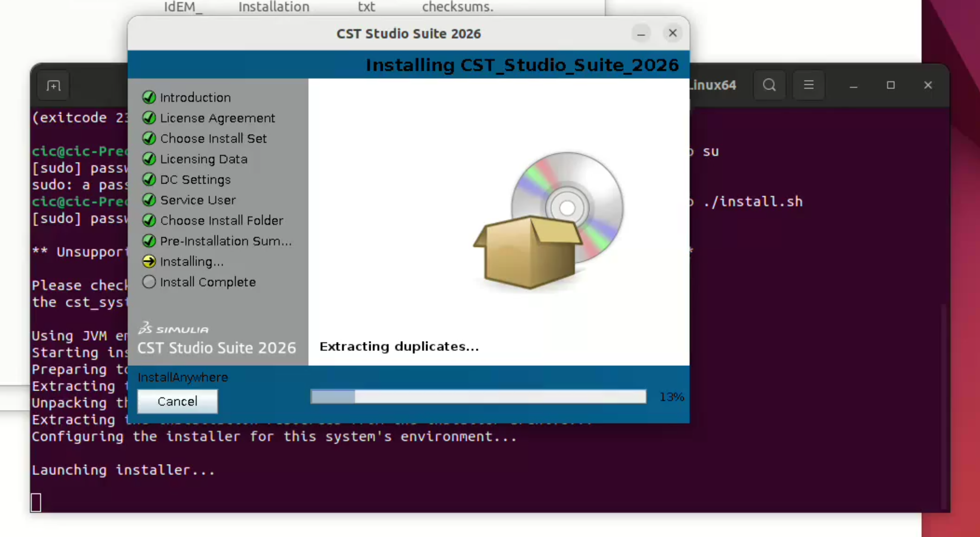Click the yellow arrow icon beside Installing
Image resolution: width=980 pixels, height=537 pixels.
click(149, 261)
